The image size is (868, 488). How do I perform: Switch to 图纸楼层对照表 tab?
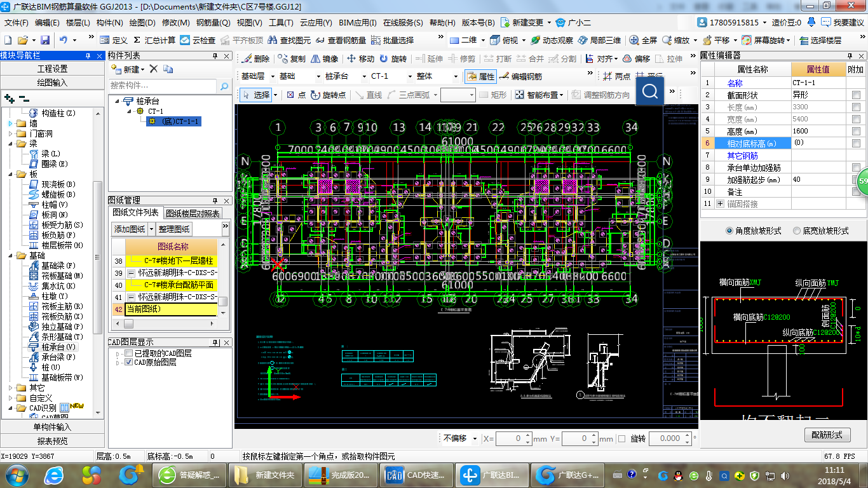pyautogui.click(x=194, y=213)
